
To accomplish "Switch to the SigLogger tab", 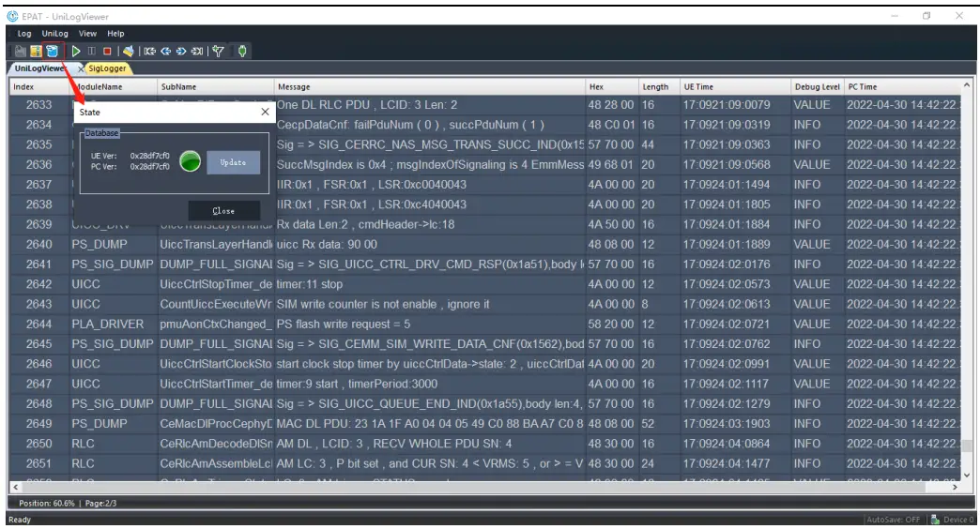I will pos(107,68).
